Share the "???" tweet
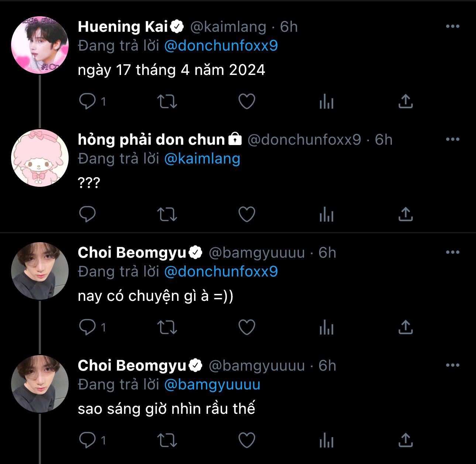 [405, 214]
